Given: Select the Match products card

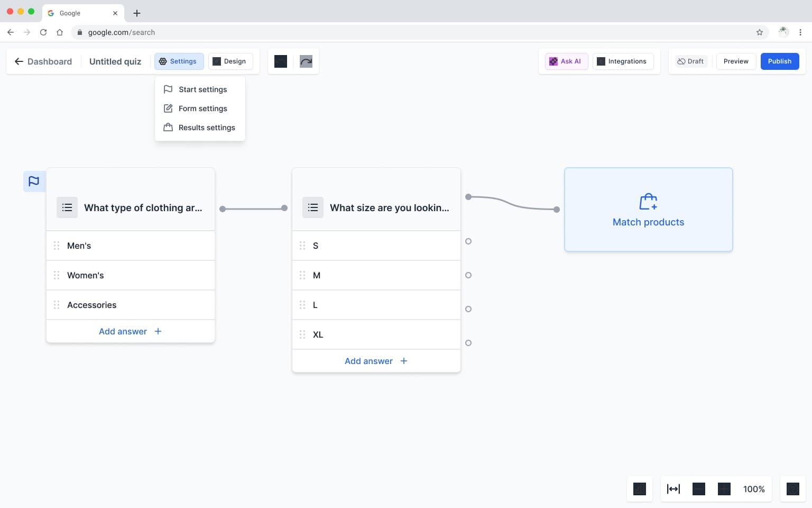Looking at the screenshot, I should click(x=649, y=210).
